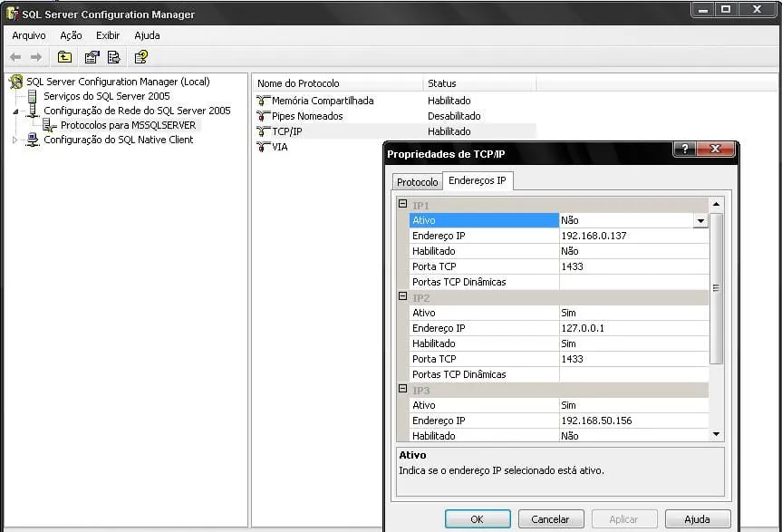Click the Aplicar button
This screenshot has height=532, width=782.
point(624,519)
